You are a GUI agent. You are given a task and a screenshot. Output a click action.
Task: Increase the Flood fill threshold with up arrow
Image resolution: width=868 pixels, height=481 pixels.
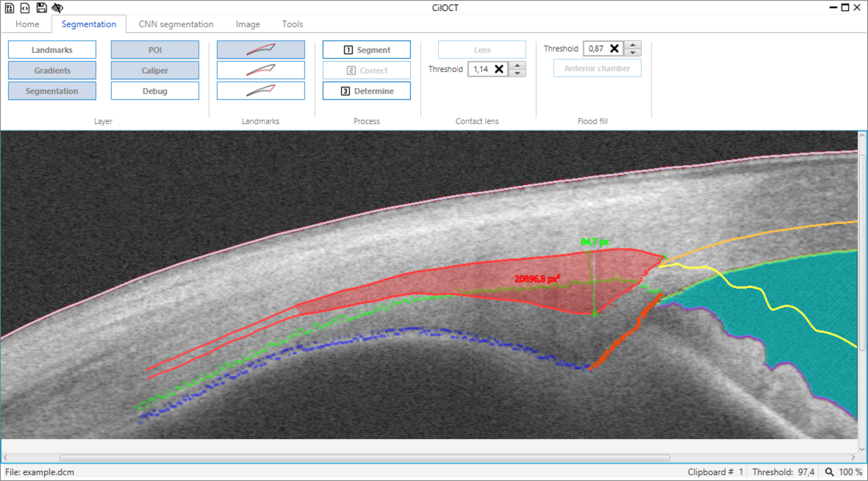(633, 45)
